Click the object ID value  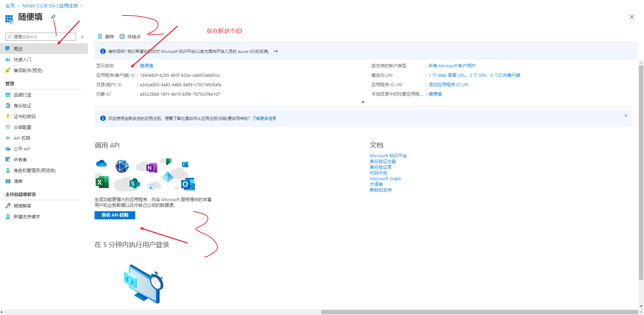[x=180, y=94]
